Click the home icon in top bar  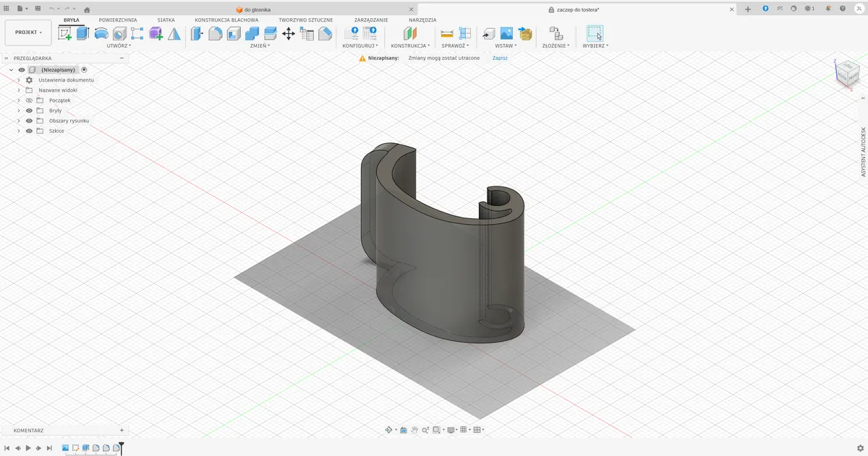[87, 9]
